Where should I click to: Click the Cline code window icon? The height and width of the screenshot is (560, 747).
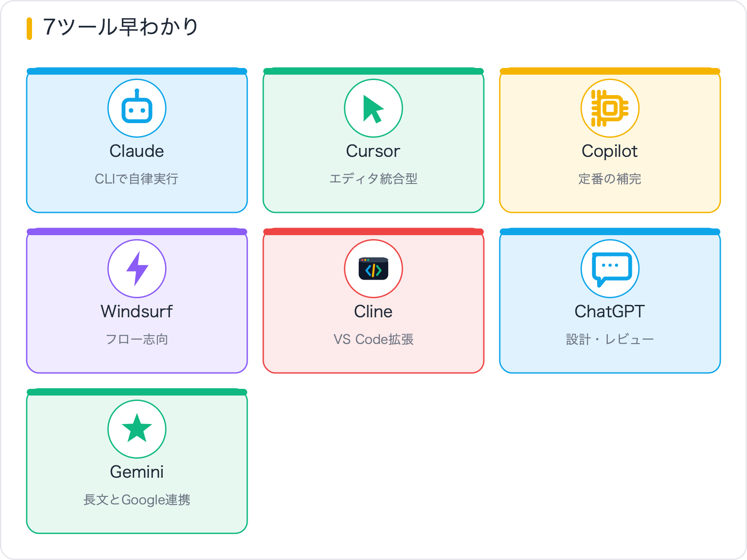373,268
